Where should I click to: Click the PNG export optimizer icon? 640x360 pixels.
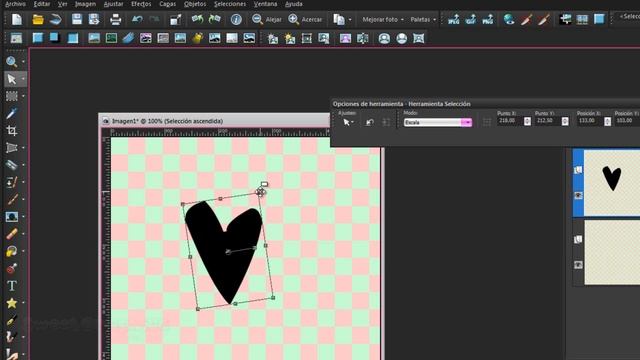click(x=488, y=19)
